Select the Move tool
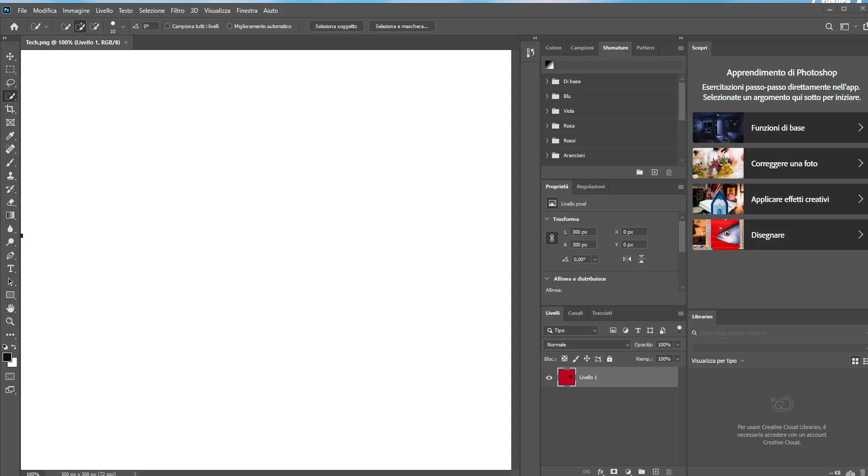 [x=10, y=56]
